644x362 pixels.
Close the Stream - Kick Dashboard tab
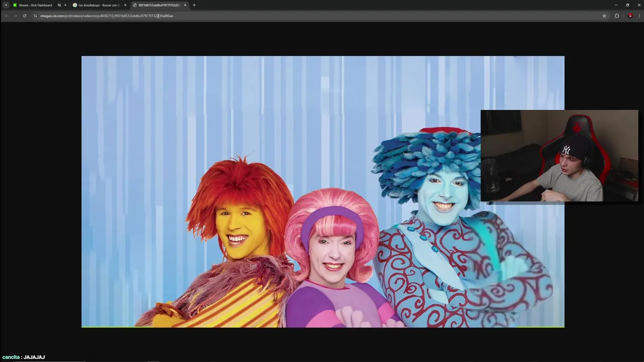pos(65,5)
